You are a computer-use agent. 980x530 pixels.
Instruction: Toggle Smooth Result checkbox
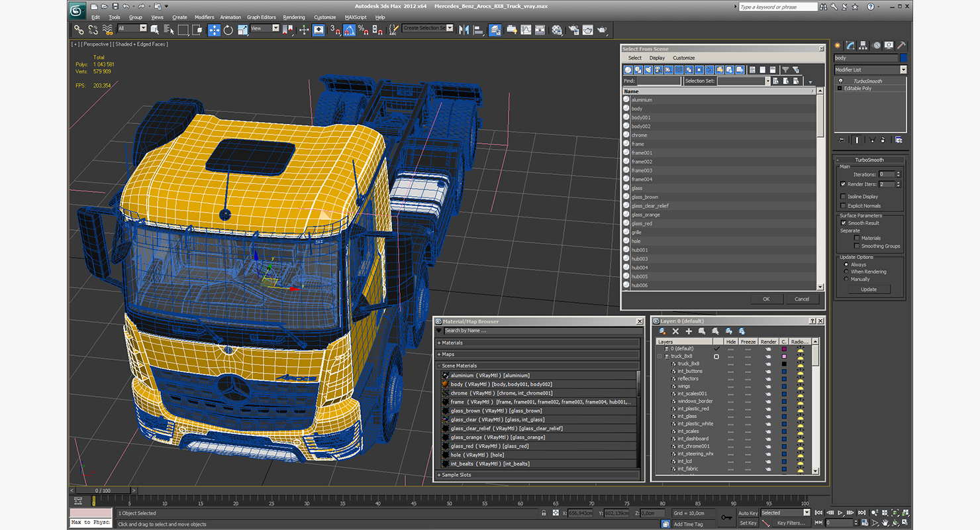click(x=844, y=223)
